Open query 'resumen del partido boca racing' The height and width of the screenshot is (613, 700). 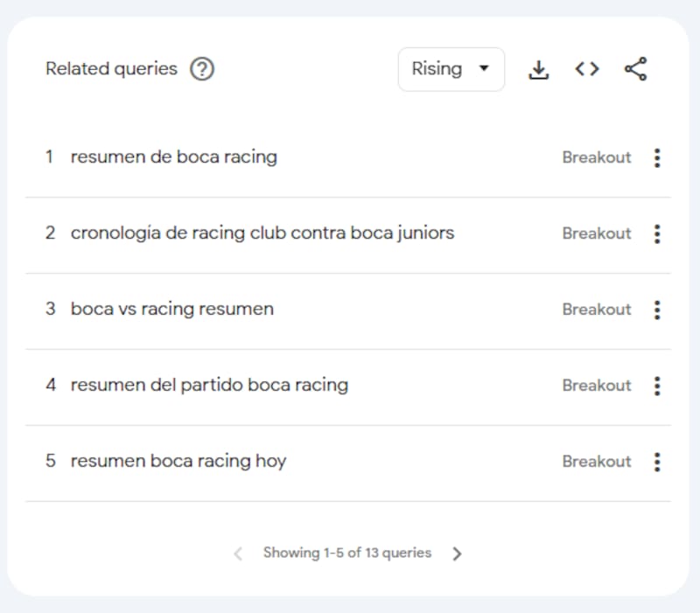(209, 385)
